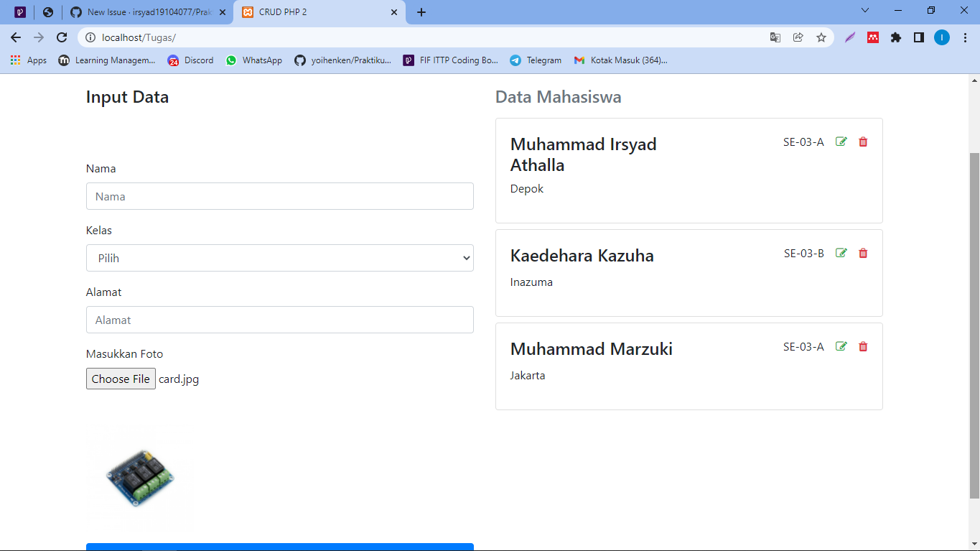Open a new browser tab
This screenshot has height=551, width=980.
pyautogui.click(x=421, y=12)
